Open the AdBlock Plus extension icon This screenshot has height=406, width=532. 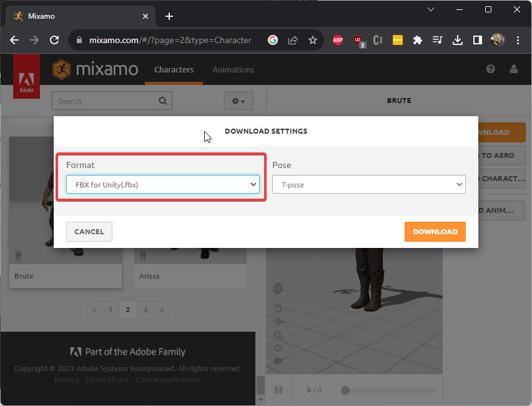[x=338, y=40]
